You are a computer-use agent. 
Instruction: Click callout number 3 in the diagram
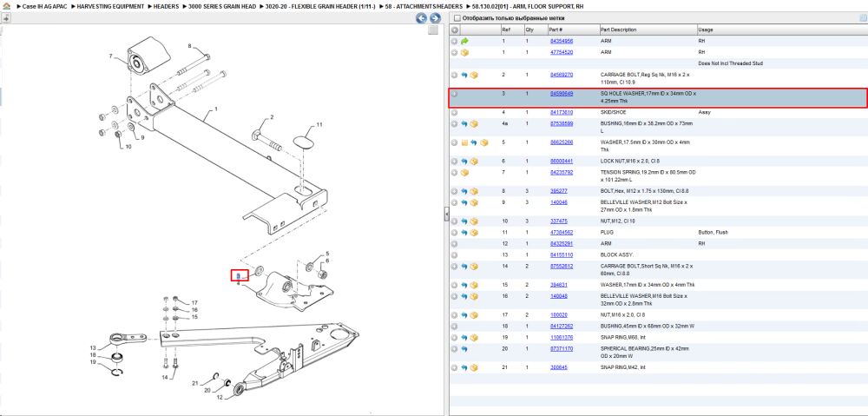(239, 275)
